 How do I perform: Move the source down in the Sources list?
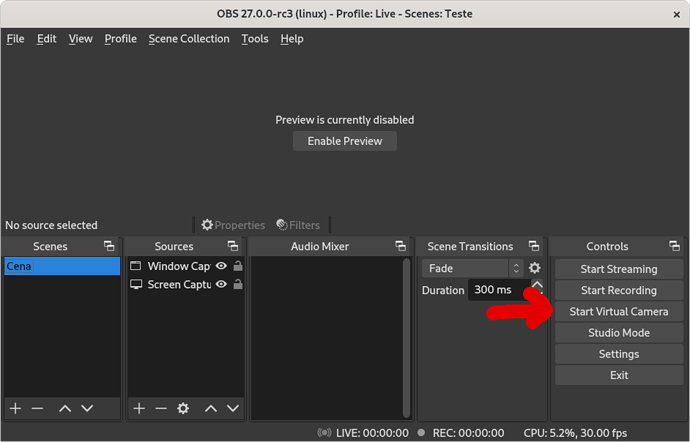(233, 409)
